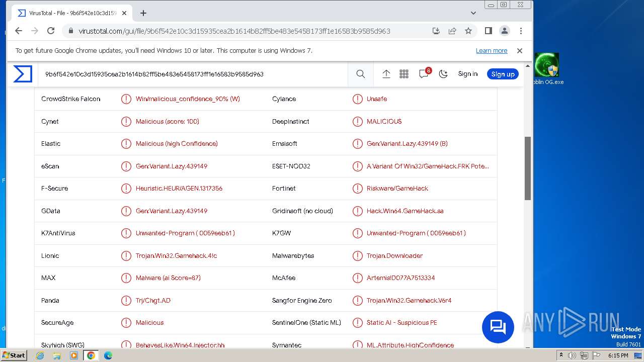Open the VirusTotal logo home link

[x=23, y=74]
